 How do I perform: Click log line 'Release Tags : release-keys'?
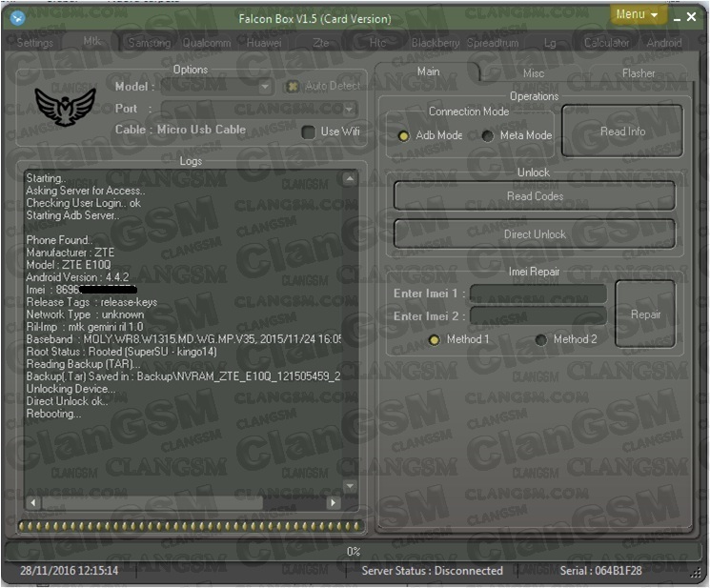pos(91,302)
